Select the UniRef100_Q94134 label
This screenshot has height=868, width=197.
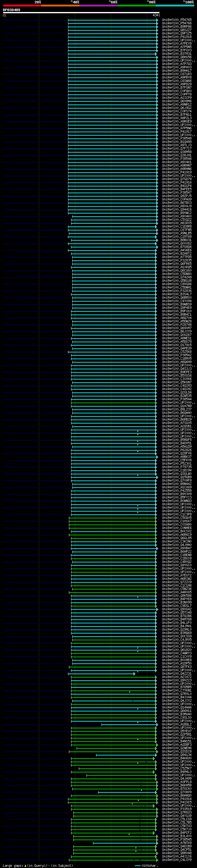click(x=177, y=755)
